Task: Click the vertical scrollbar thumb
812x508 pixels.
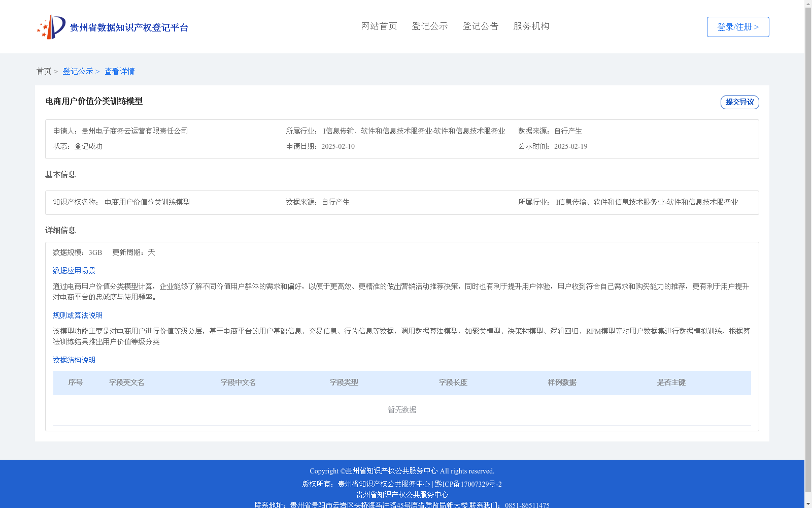Action: coord(808,249)
